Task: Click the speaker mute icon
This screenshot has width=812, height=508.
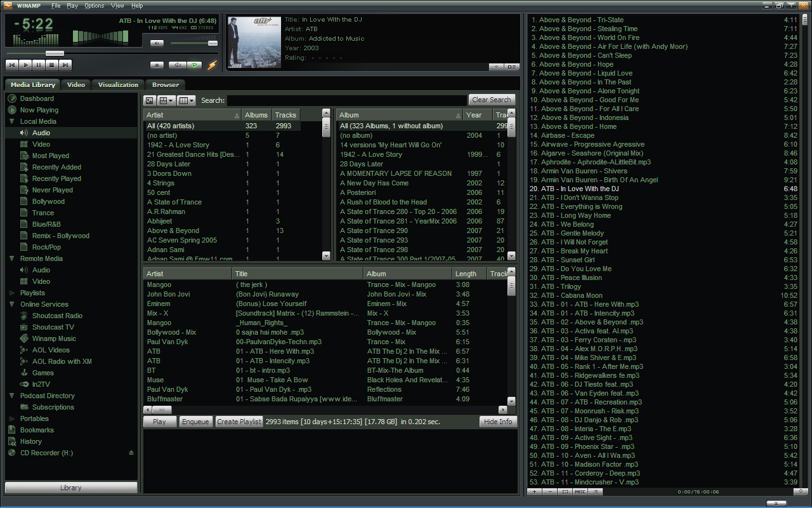Action: click(157, 43)
